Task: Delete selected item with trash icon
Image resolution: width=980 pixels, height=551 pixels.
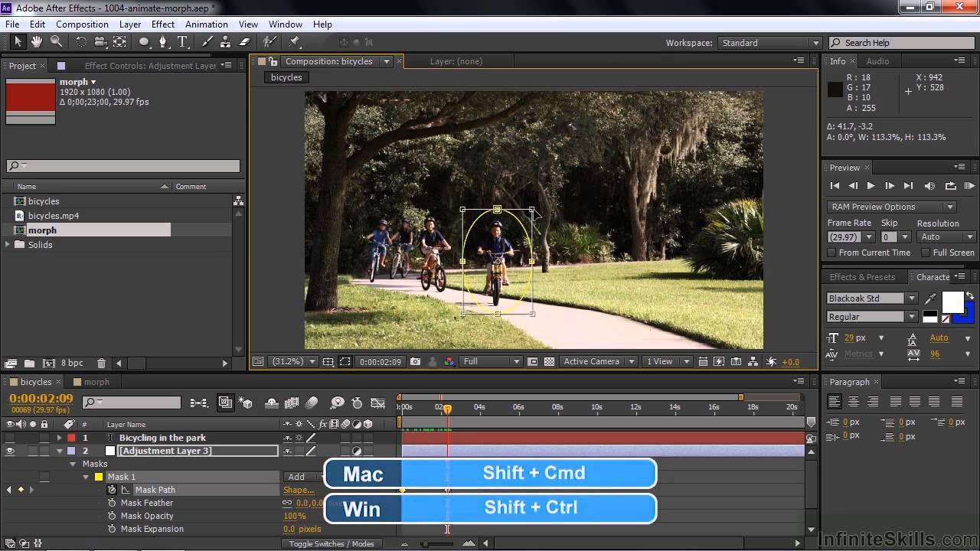Action: [x=101, y=364]
